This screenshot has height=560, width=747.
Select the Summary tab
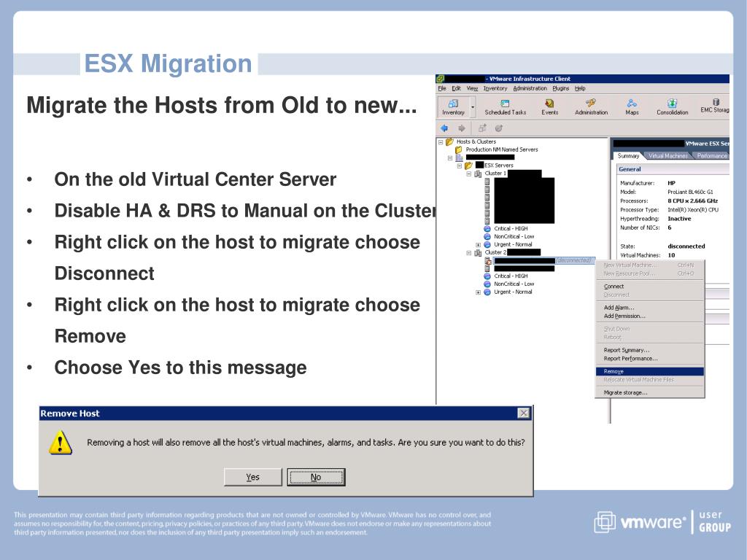pos(628,156)
